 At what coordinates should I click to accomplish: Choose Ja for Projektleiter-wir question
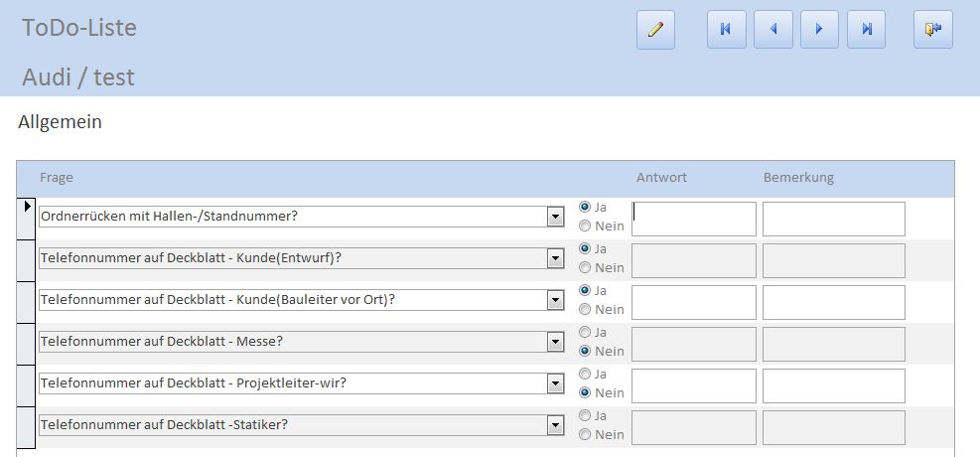pyautogui.click(x=585, y=374)
